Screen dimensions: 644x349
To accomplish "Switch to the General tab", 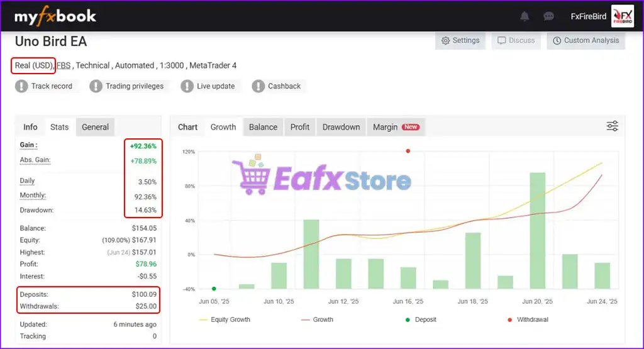I will 96,127.
